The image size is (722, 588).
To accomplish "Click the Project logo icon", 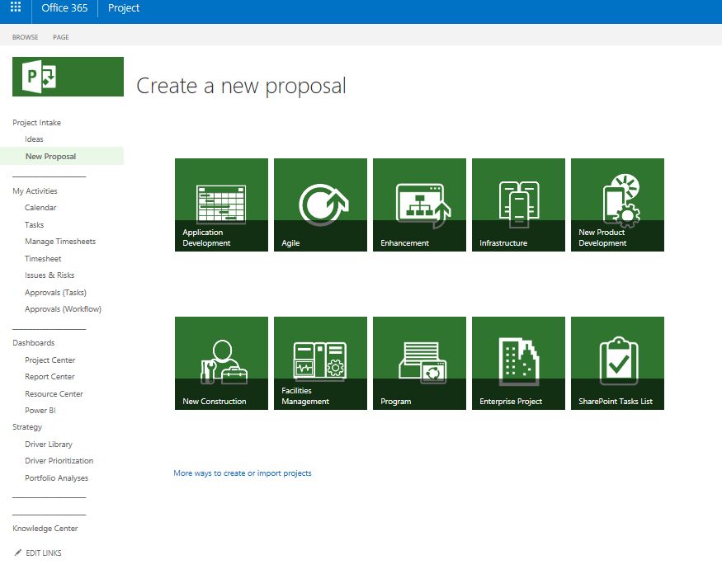I will point(68,77).
